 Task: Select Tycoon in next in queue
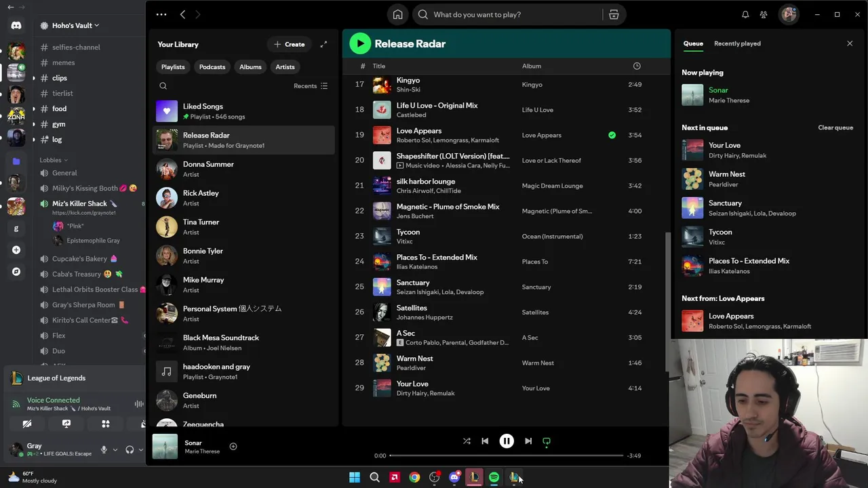[x=768, y=237]
